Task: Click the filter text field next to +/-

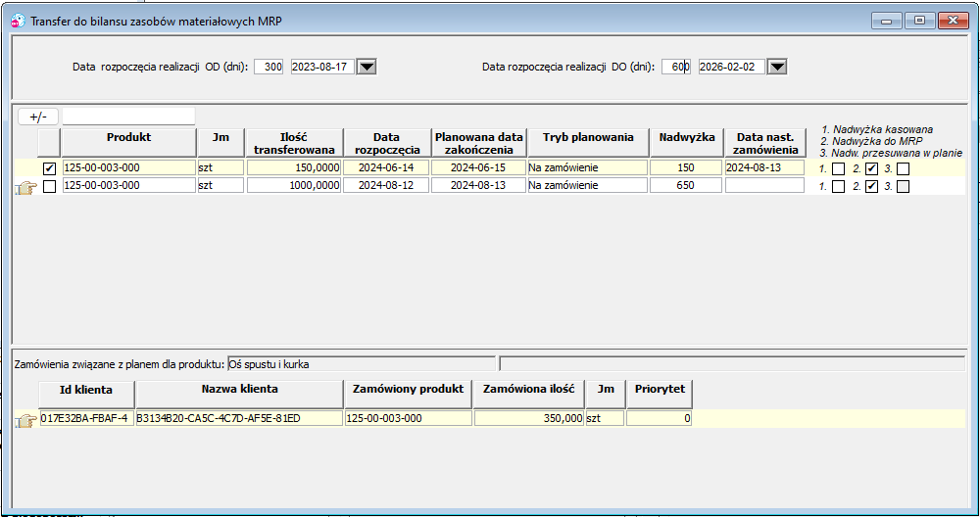Action: click(x=128, y=117)
